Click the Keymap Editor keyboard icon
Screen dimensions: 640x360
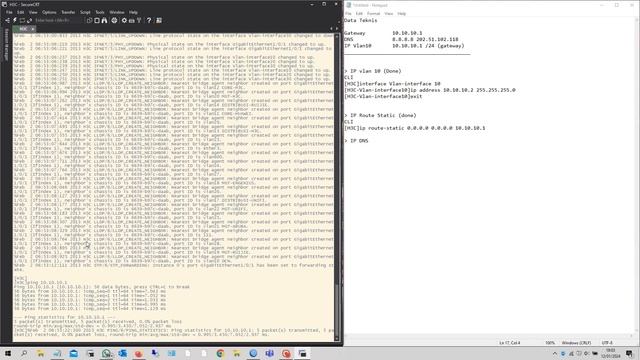(131, 20)
